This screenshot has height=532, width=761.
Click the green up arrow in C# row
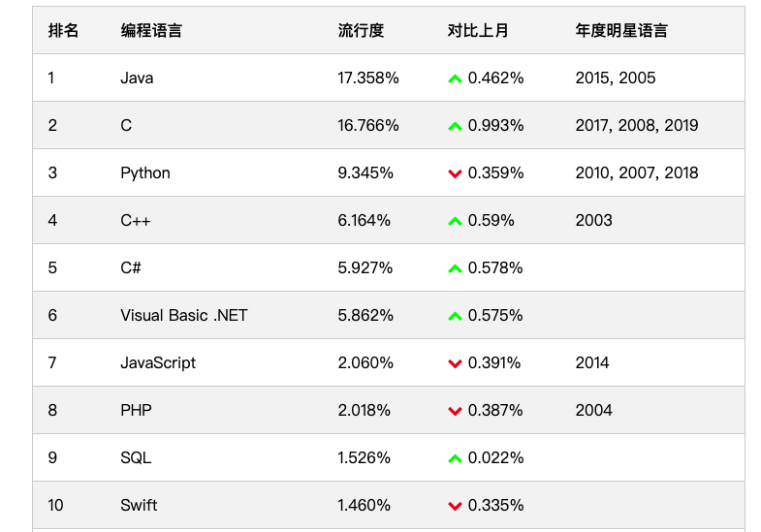pos(455,268)
